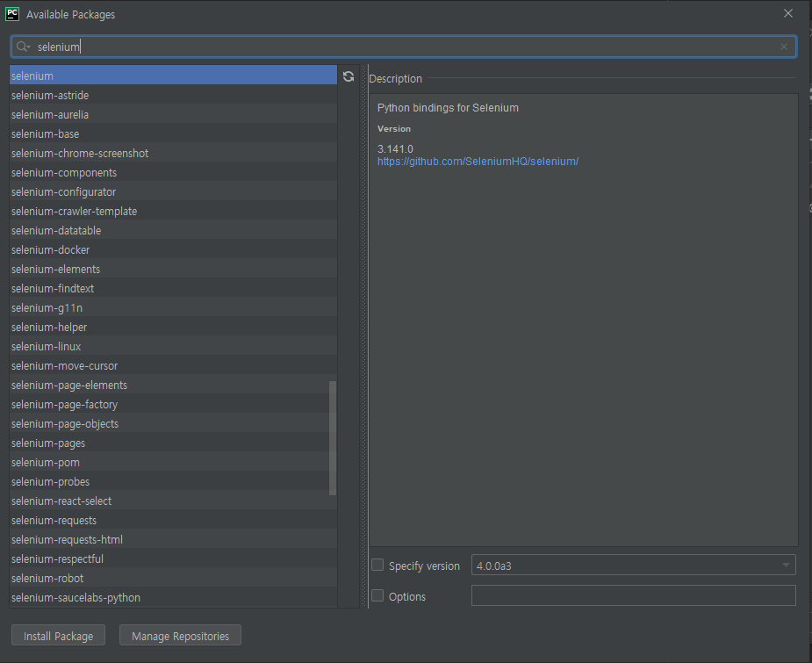Screen dimensions: 812x663
Task: Select selenium-pom package
Action: (x=173, y=463)
